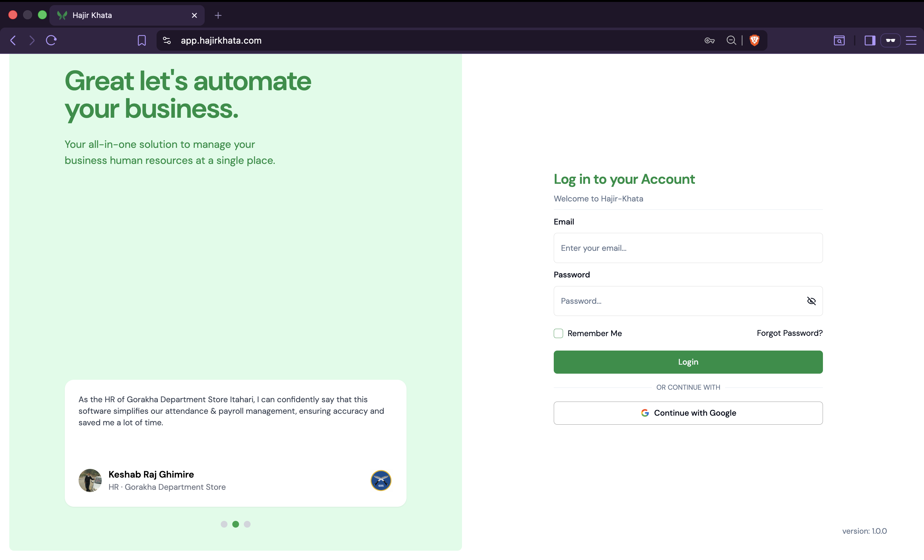Focus the Email input field
This screenshot has width=924, height=560.
click(x=688, y=248)
